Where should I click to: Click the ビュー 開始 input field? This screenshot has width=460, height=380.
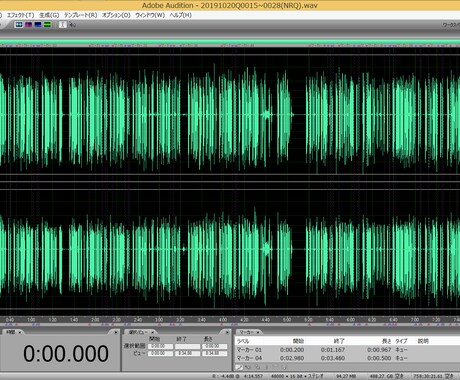point(160,353)
